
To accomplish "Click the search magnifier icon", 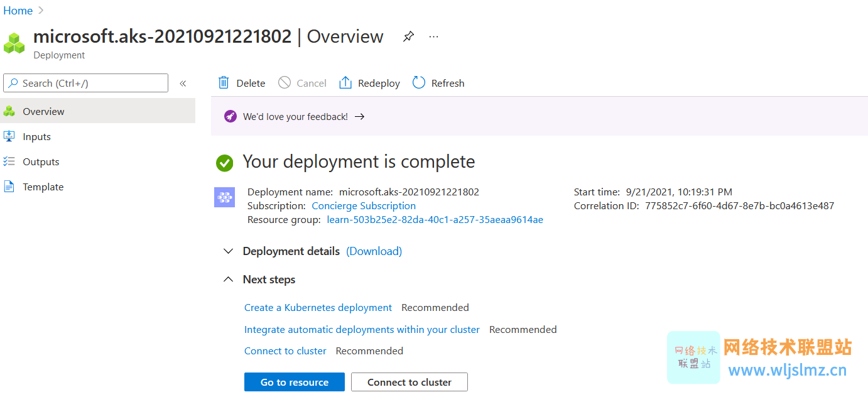I will coord(13,83).
